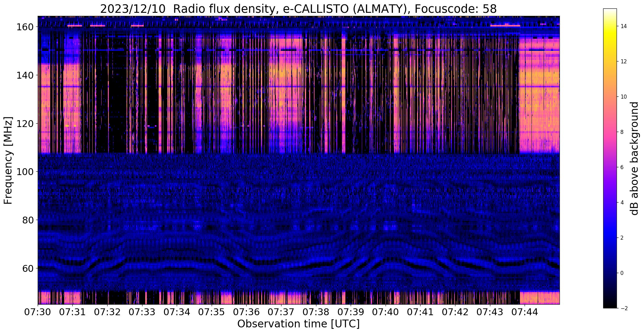The height and width of the screenshot is (333, 644).
Task: Click the colorbar tick value 12
Action: 624,61
